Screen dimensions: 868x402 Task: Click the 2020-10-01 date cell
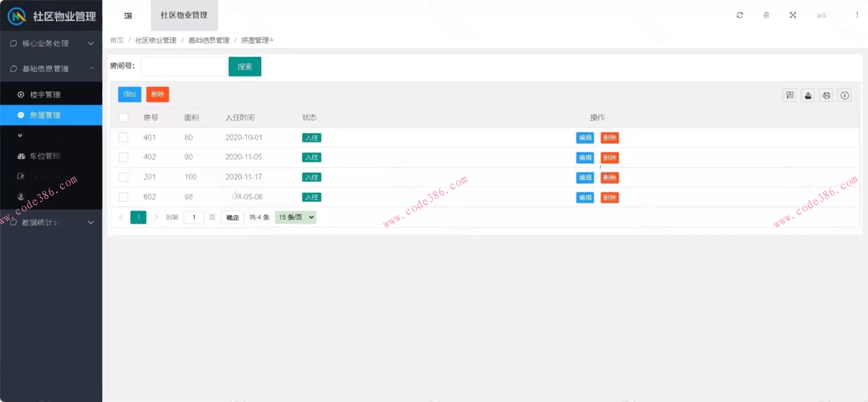pos(244,137)
